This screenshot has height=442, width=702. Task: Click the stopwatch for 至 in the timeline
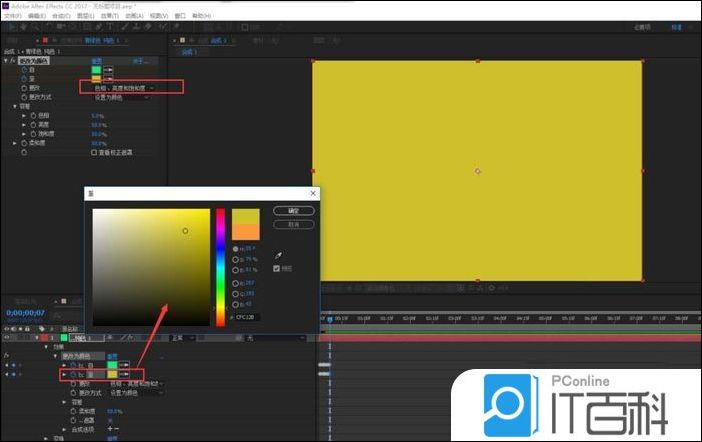[x=74, y=374]
